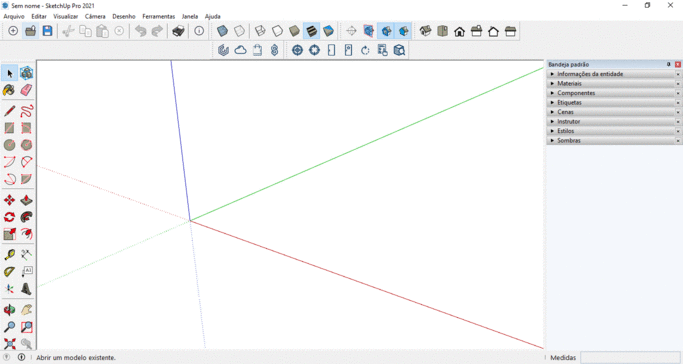Screen dimensions: 683x364
Task: Undo the last action
Action: tap(140, 31)
